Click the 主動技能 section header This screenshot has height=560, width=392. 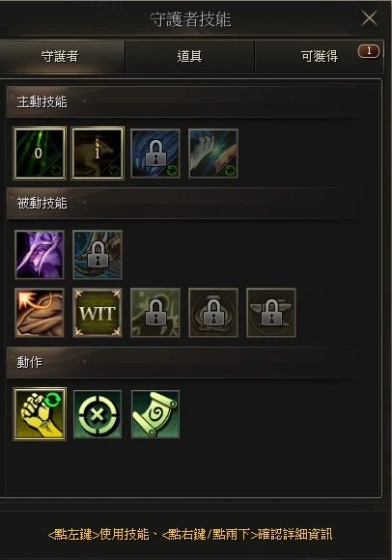pyautogui.click(x=182, y=102)
